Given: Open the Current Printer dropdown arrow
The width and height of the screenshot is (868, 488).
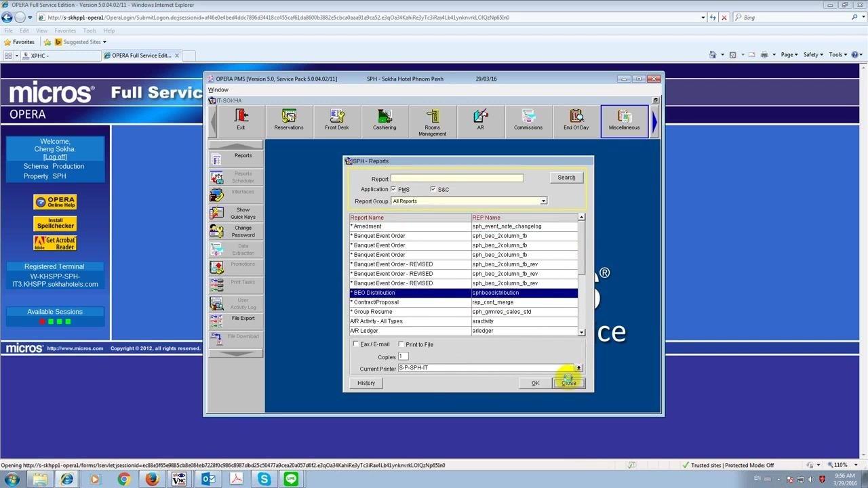Looking at the screenshot, I should point(578,368).
